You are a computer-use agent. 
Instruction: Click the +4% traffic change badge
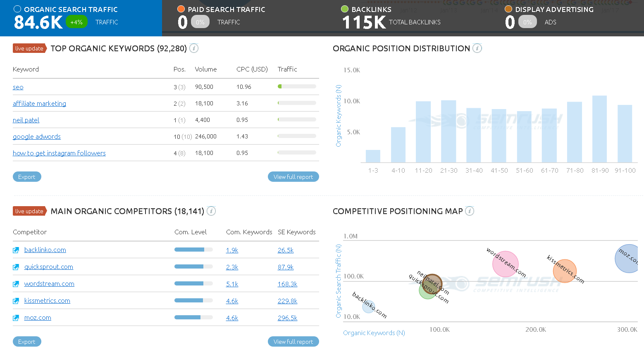pyautogui.click(x=76, y=22)
